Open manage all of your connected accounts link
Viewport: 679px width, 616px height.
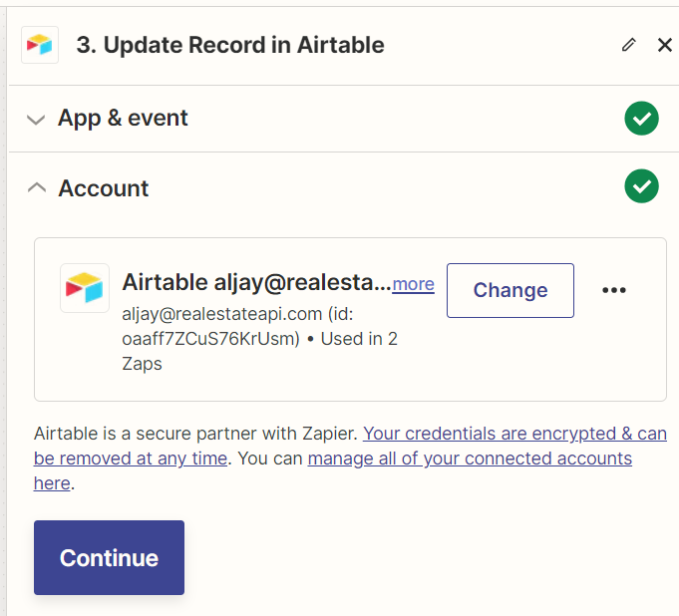(333, 470)
